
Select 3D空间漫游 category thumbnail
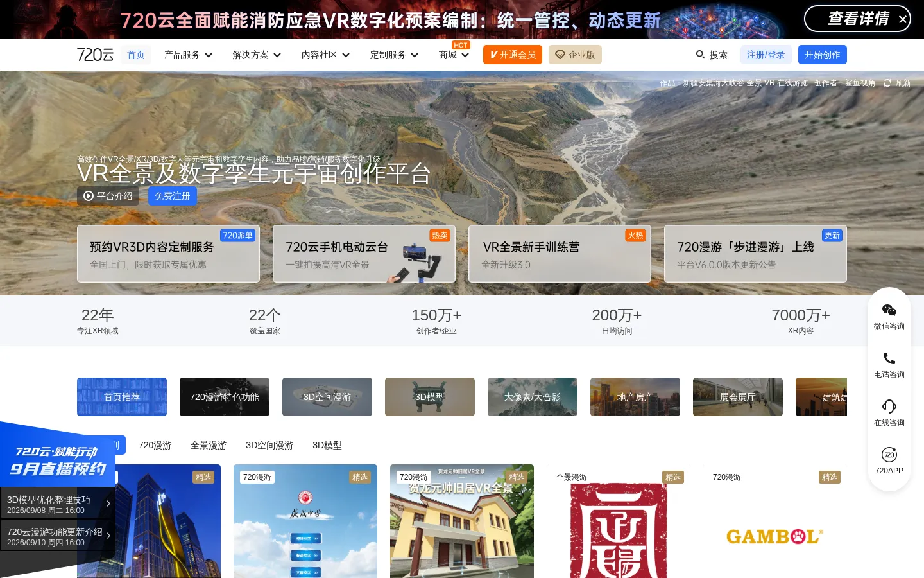327,397
